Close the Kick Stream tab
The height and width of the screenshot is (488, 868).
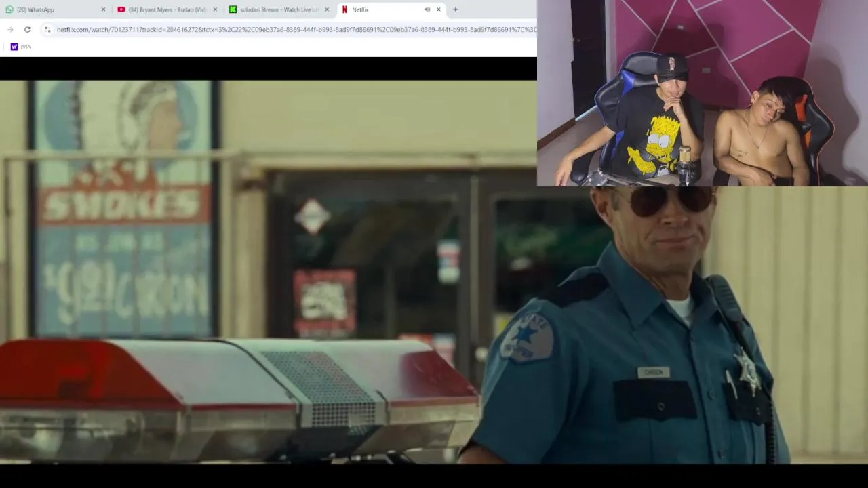(x=327, y=9)
